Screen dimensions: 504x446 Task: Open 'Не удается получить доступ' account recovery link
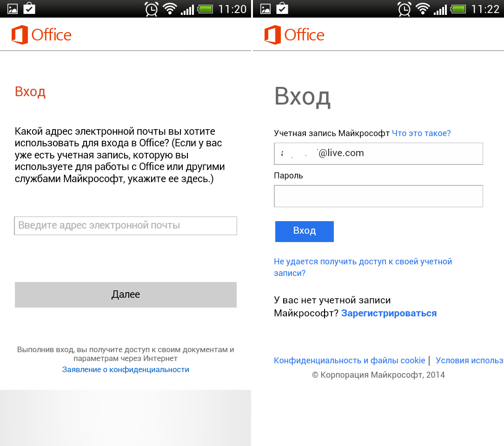click(363, 267)
